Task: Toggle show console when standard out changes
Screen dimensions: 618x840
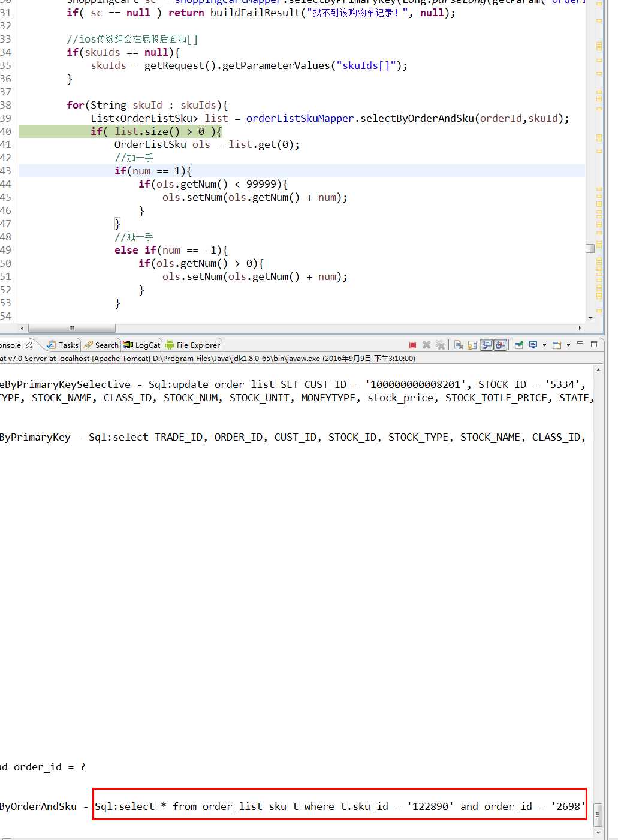Action: pyautogui.click(x=487, y=345)
